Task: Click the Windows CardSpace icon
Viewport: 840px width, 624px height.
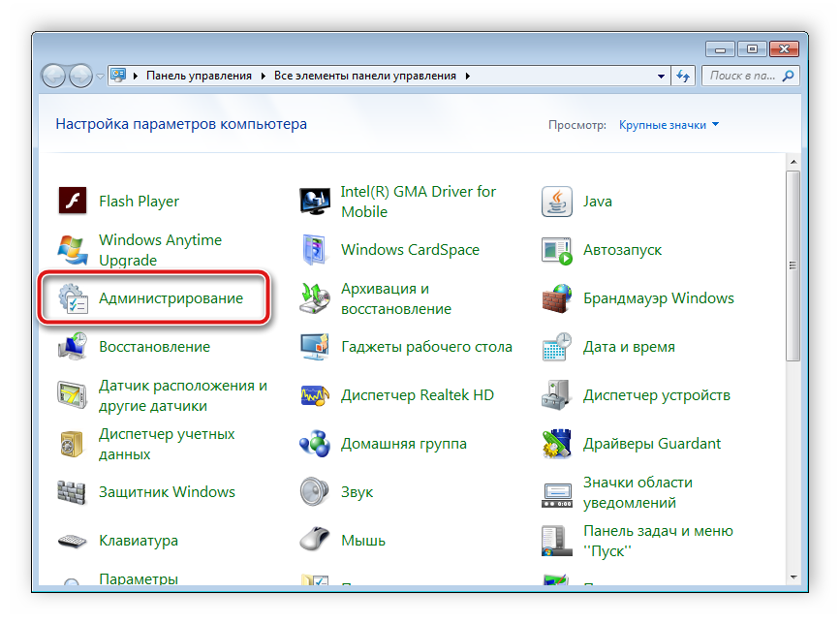Action: pos(313,250)
